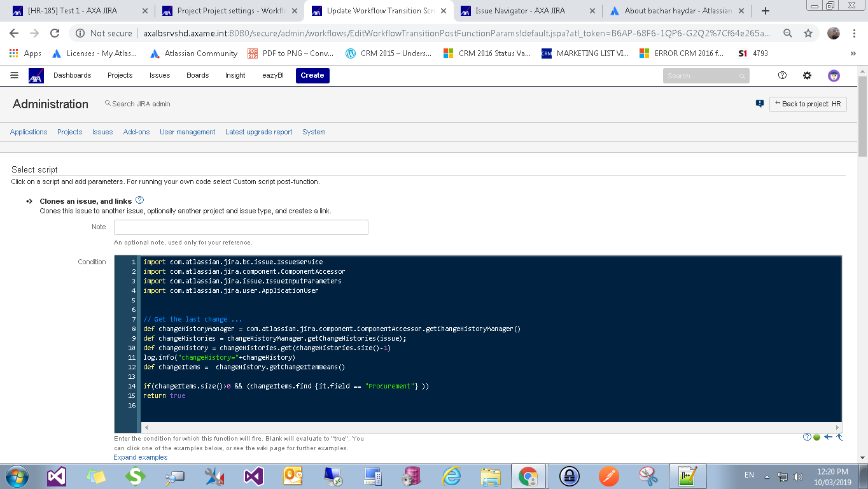
Task: Open your user profile avatar menu
Action: (834, 75)
